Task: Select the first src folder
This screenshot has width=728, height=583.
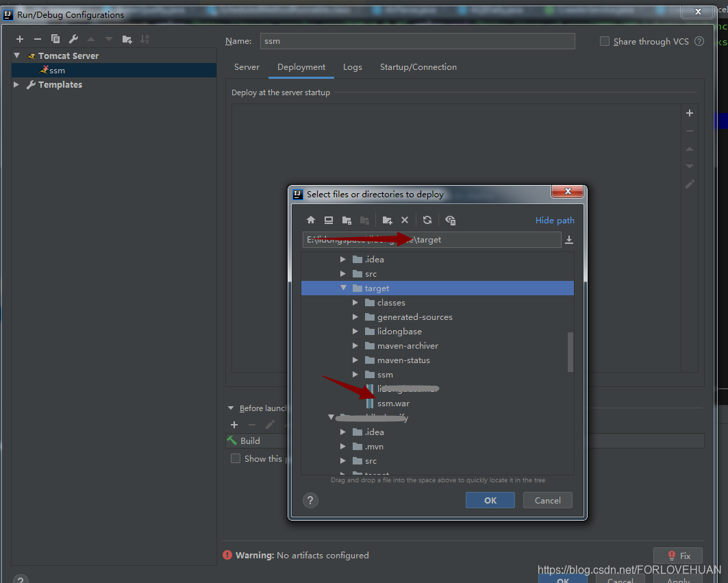Action: click(371, 273)
